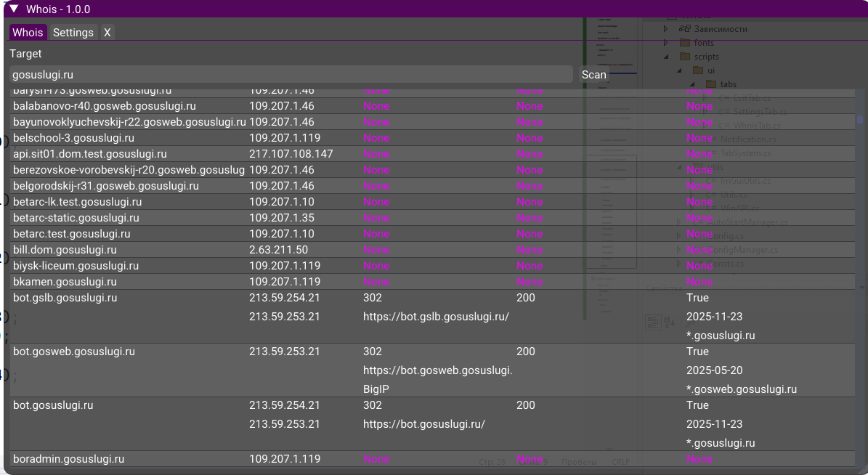Select the fonts folder icon in Solution Explorer

[685, 43]
